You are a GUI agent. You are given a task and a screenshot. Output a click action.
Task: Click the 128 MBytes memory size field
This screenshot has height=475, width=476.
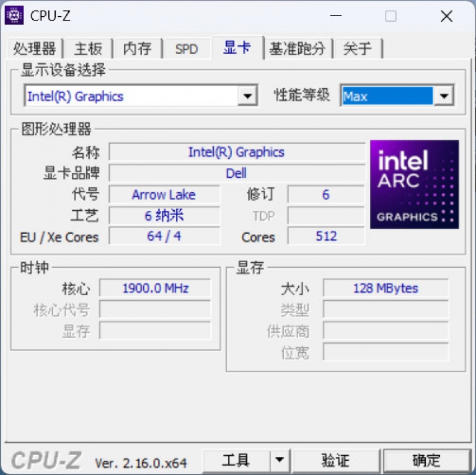tap(386, 288)
